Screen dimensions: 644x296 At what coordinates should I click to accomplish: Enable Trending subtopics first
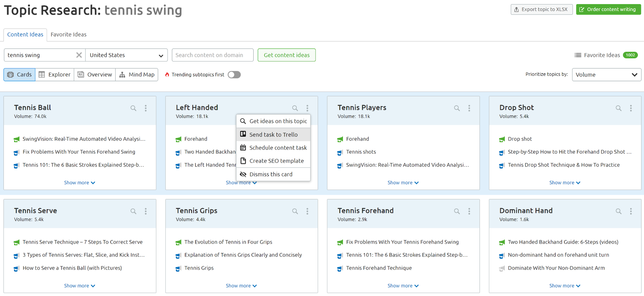[x=234, y=74]
